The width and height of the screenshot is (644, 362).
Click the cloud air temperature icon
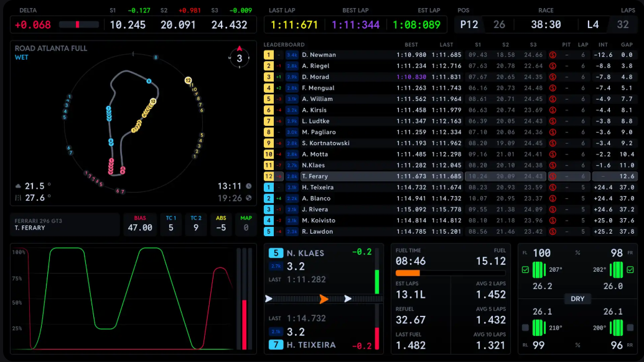click(x=18, y=186)
